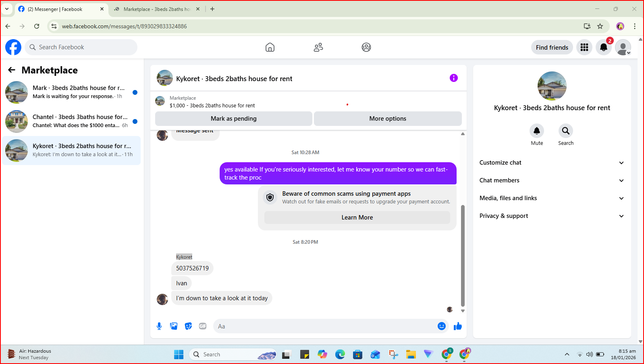The height and width of the screenshot is (364, 644).
Task: Click the back arrow beside Marketplace heading
Action: [12, 70]
